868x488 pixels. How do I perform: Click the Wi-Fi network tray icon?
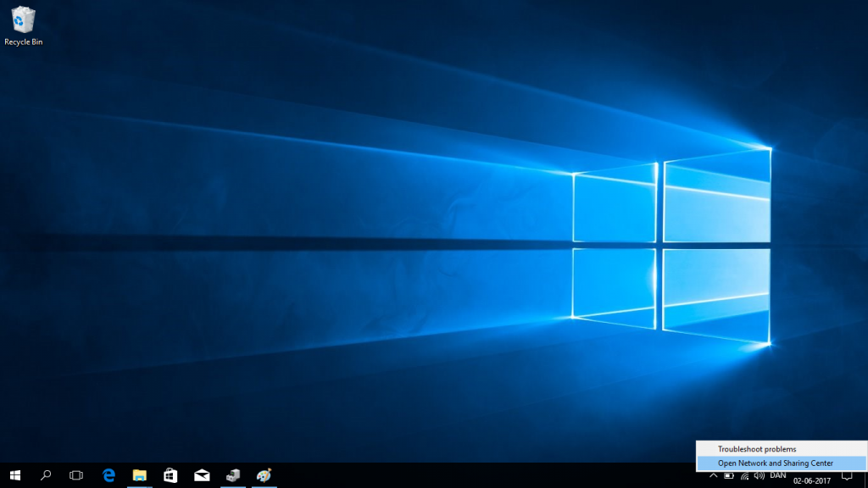coord(744,475)
